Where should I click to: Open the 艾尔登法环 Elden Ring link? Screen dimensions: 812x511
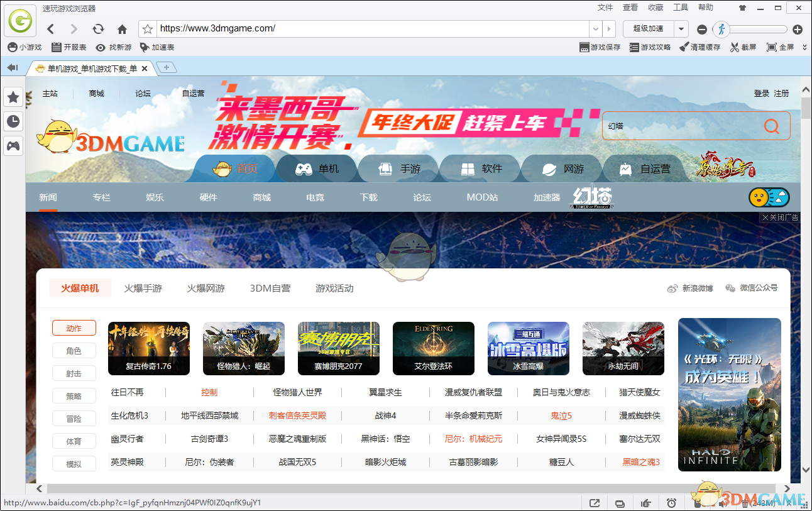coord(434,348)
